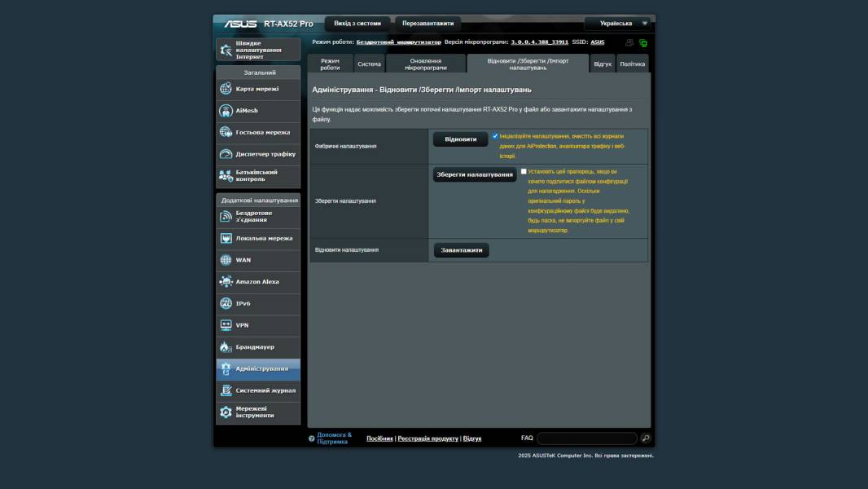The width and height of the screenshot is (868, 489).
Task: Open the Карта мережі network map icon
Action: coord(226,89)
